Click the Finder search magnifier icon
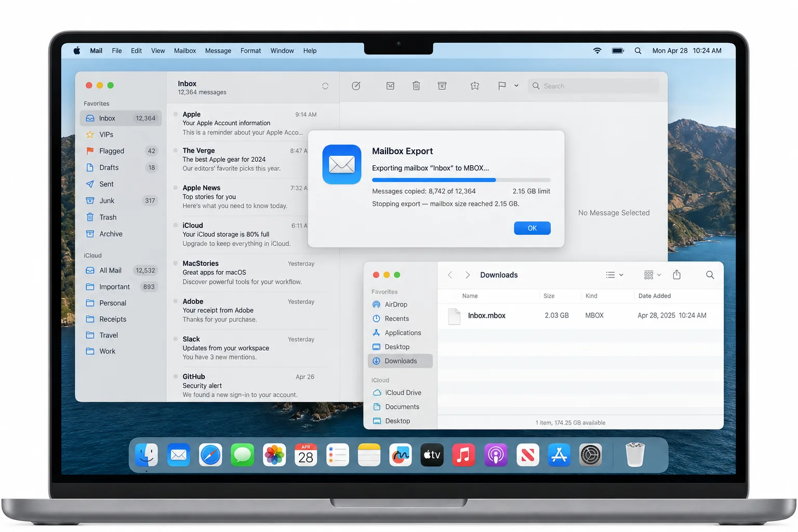 710,275
